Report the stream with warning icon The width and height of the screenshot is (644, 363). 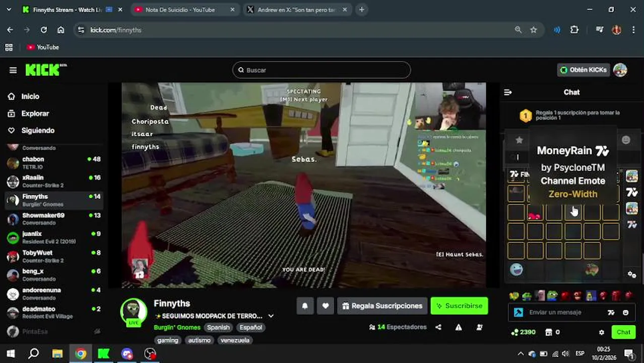(x=459, y=327)
